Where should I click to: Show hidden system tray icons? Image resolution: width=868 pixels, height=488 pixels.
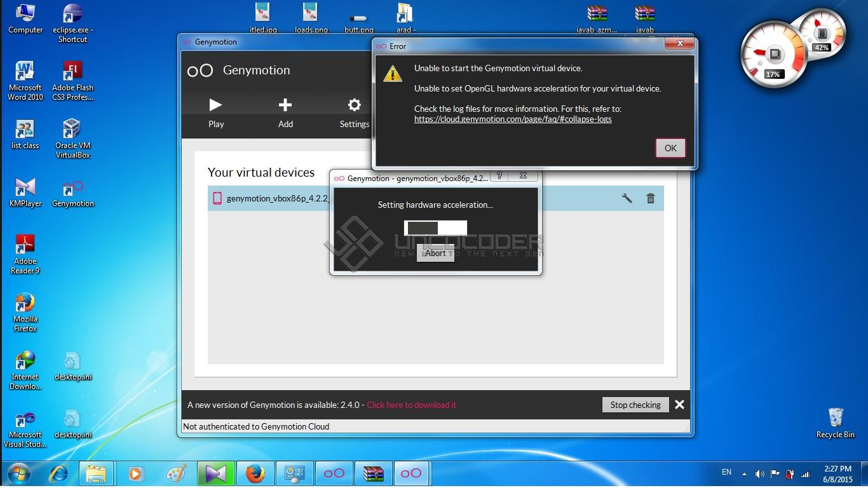tap(744, 474)
